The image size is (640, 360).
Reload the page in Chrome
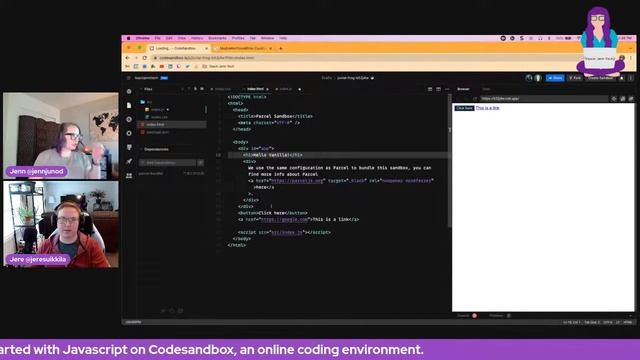click(144, 58)
